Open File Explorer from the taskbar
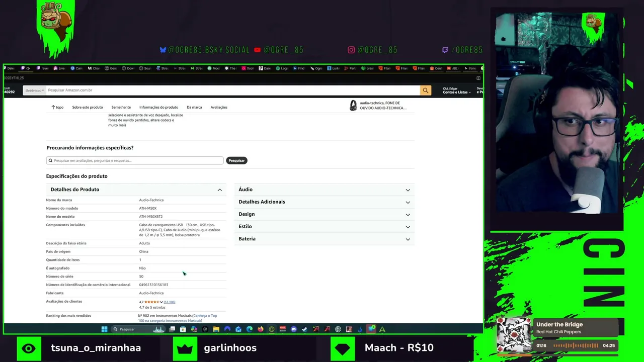Viewport: 644px width, 362px height. (x=216, y=329)
